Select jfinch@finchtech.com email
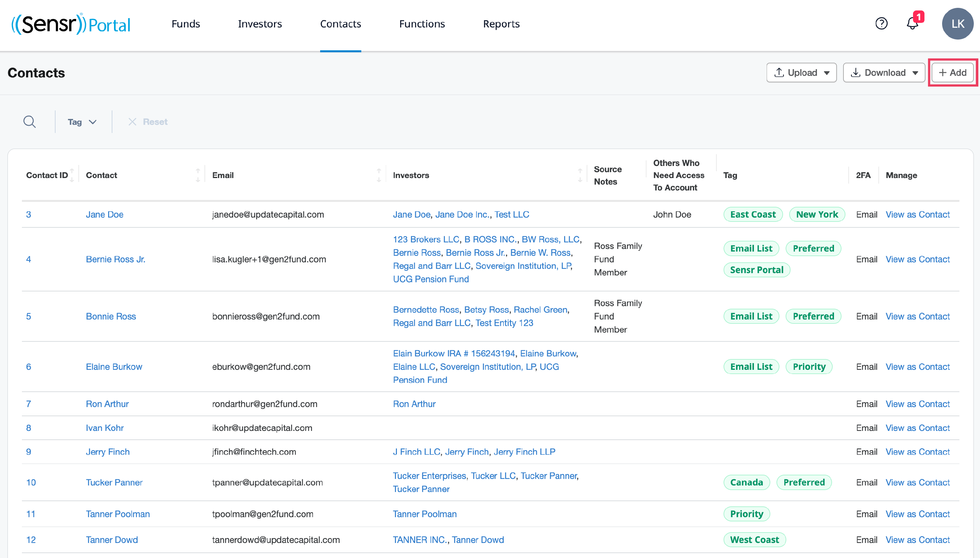Screen dimensions: 980x558 pyautogui.click(x=254, y=452)
